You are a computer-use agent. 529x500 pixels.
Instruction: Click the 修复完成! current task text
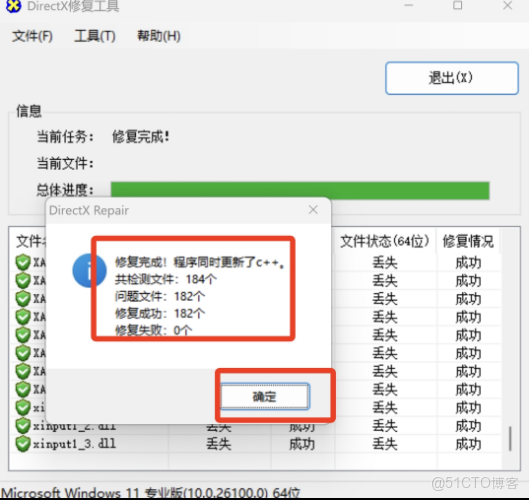(141, 137)
